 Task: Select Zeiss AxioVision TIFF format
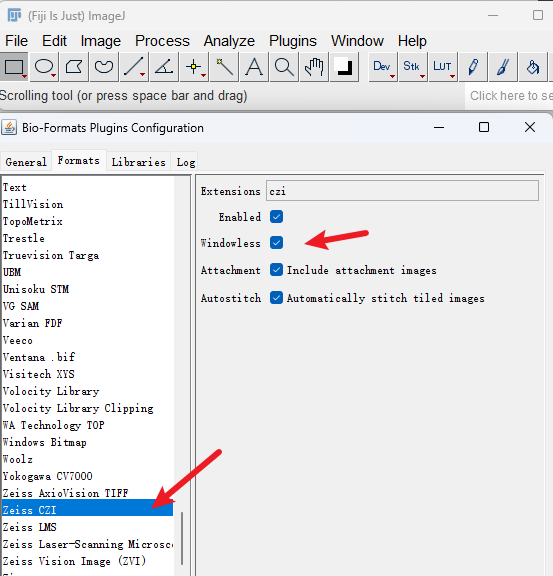point(87,493)
